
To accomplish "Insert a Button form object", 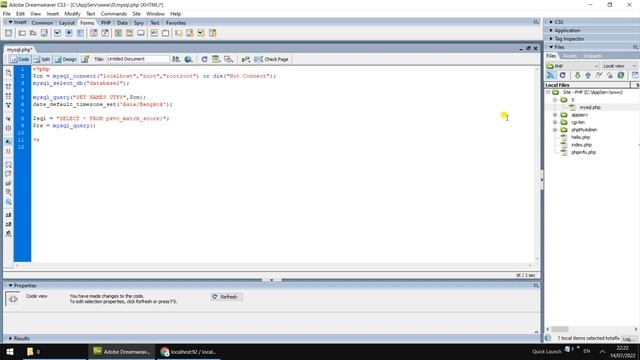I will pos(141,33).
